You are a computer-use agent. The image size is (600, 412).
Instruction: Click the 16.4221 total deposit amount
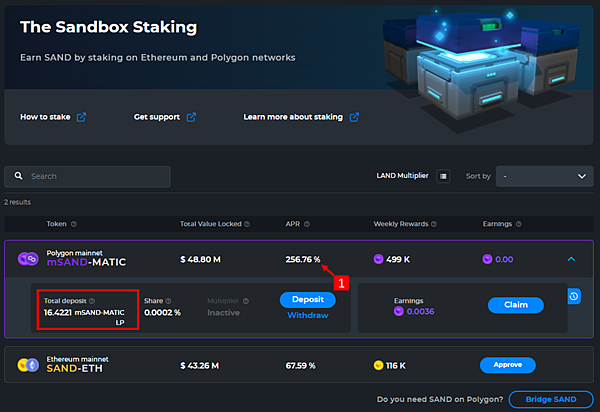(x=58, y=313)
